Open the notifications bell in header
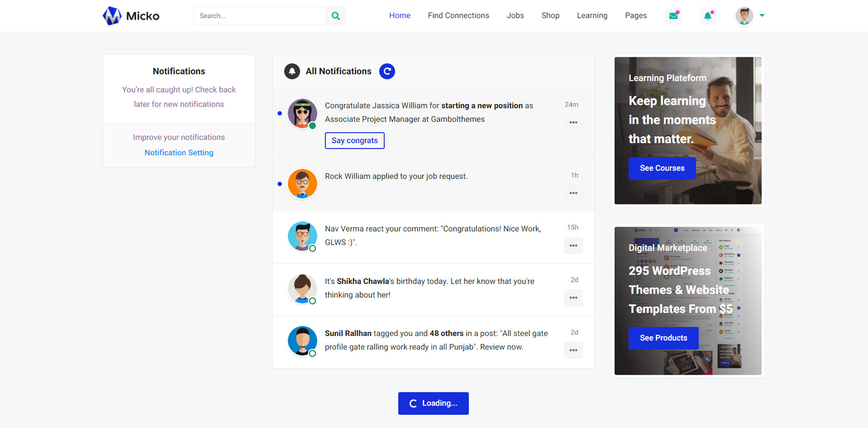Screen dimensions: 868x428 tap(707, 16)
